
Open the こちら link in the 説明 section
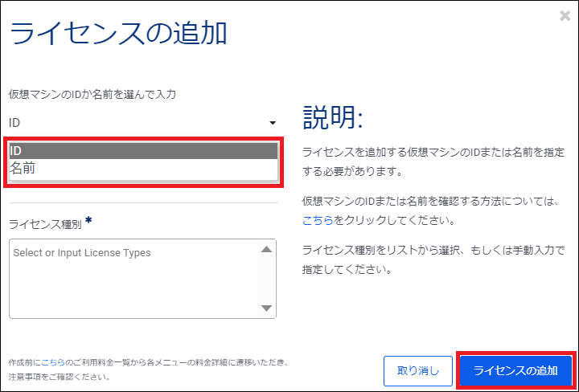316,220
